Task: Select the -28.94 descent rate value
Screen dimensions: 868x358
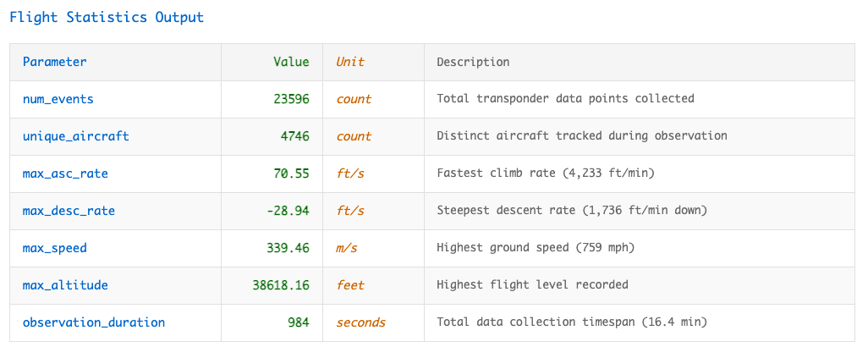Action: click(x=288, y=211)
